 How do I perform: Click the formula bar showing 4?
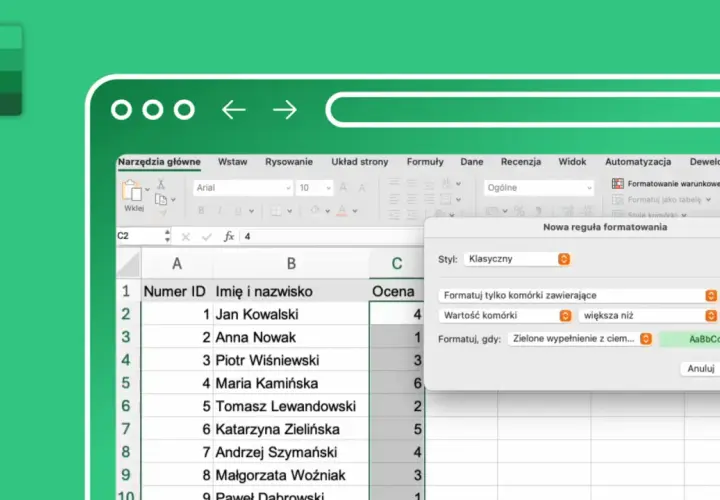(332, 236)
